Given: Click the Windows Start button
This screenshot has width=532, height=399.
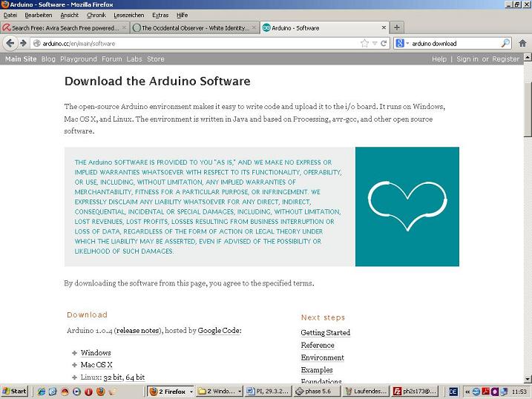Looking at the screenshot, I should (14, 391).
